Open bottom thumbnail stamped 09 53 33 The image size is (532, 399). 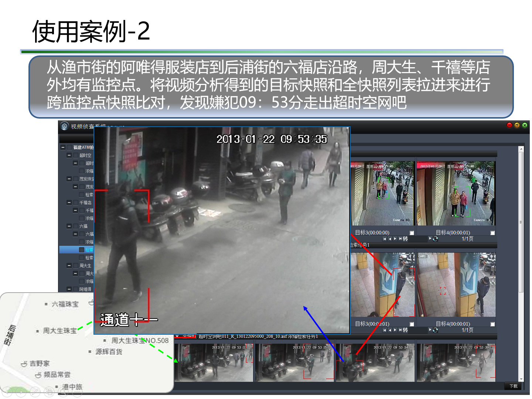point(214,362)
